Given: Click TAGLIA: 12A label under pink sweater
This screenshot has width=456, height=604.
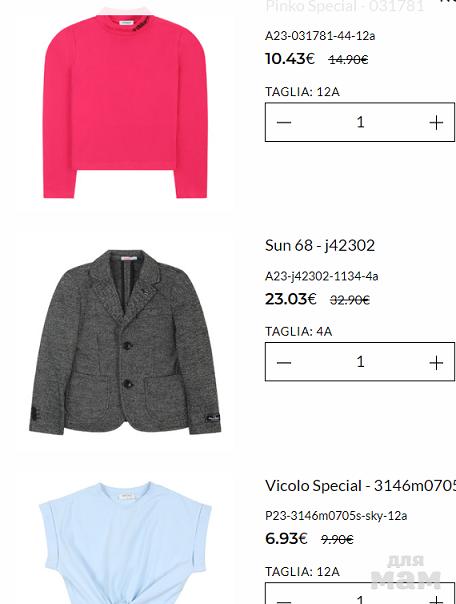Looking at the screenshot, I should tap(302, 92).
